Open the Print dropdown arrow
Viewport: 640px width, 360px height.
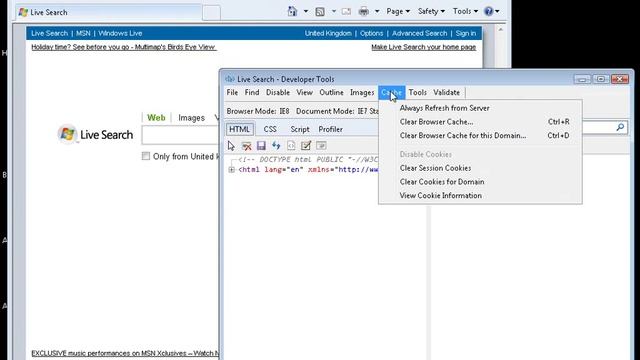pos(377,11)
